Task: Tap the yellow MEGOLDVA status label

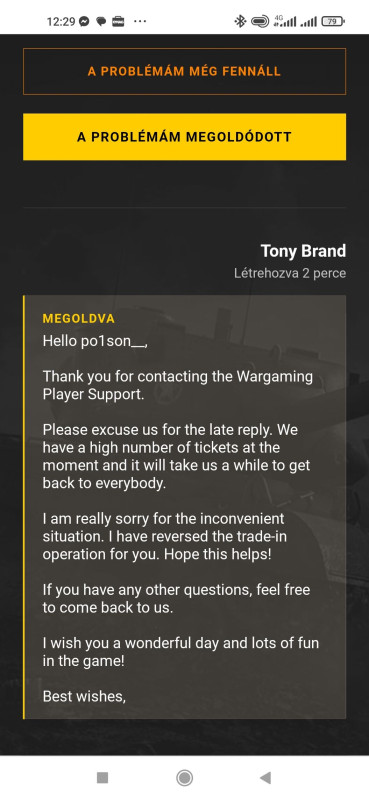Action: (x=79, y=319)
